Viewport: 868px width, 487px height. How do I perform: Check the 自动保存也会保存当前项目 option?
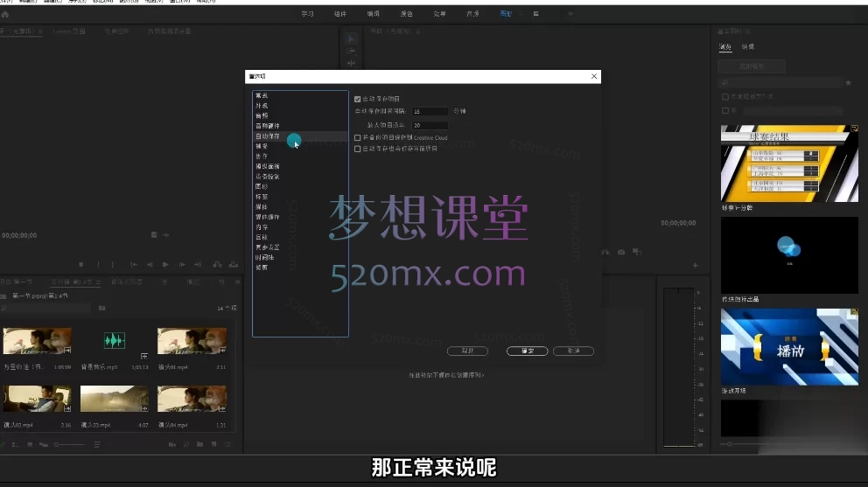(x=357, y=149)
